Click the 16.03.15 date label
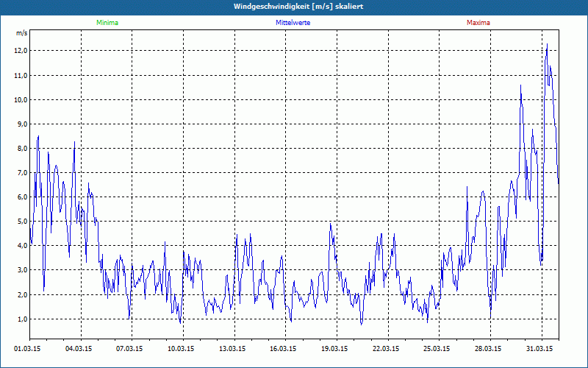Viewport: 588px width, 368px height. point(283,349)
